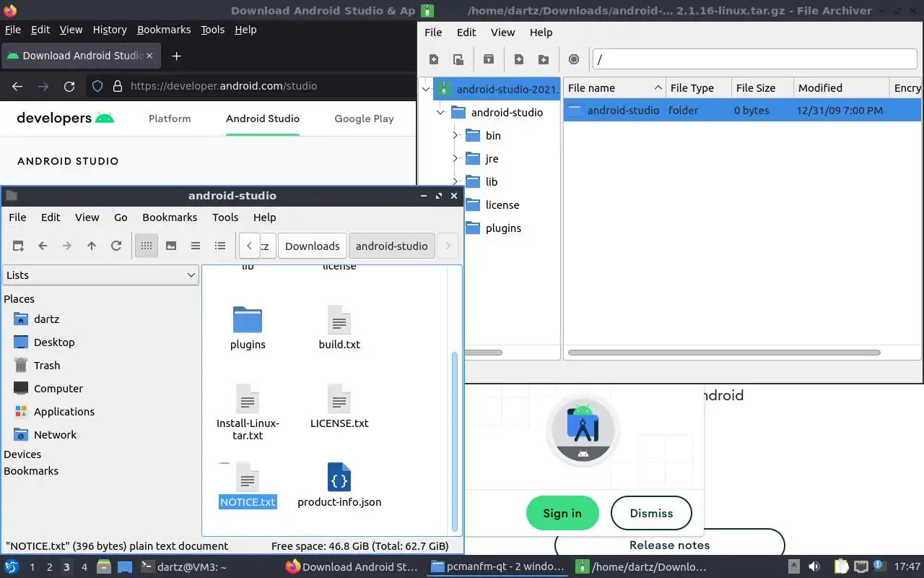Image resolution: width=924 pixels, height=578 pixels.
Task: Click the extract files icon in File Archiver
Action: [489, 59]
